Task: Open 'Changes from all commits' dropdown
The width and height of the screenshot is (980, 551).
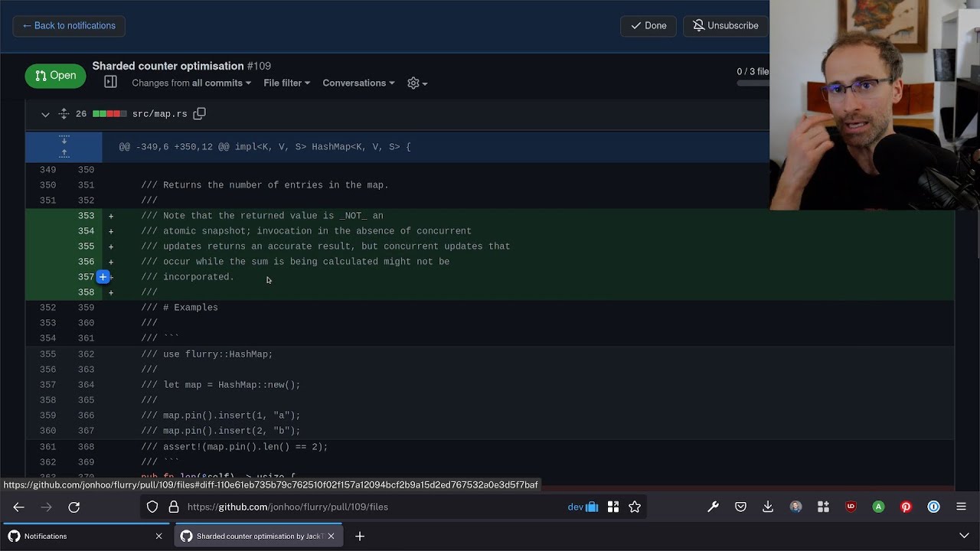Action: (191, 83)
